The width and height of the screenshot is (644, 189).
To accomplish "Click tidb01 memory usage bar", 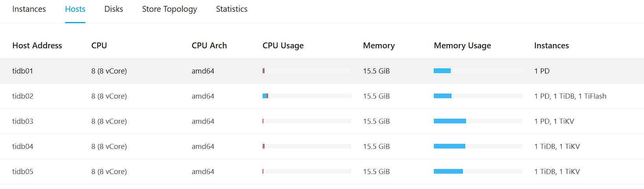I will click(x=478, y=71).
